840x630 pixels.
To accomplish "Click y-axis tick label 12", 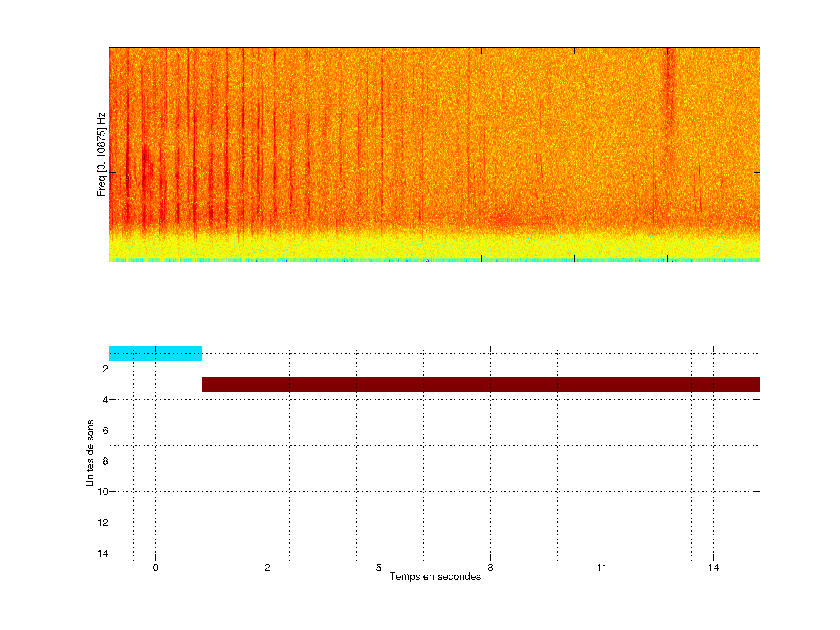I will coord(103,523).
